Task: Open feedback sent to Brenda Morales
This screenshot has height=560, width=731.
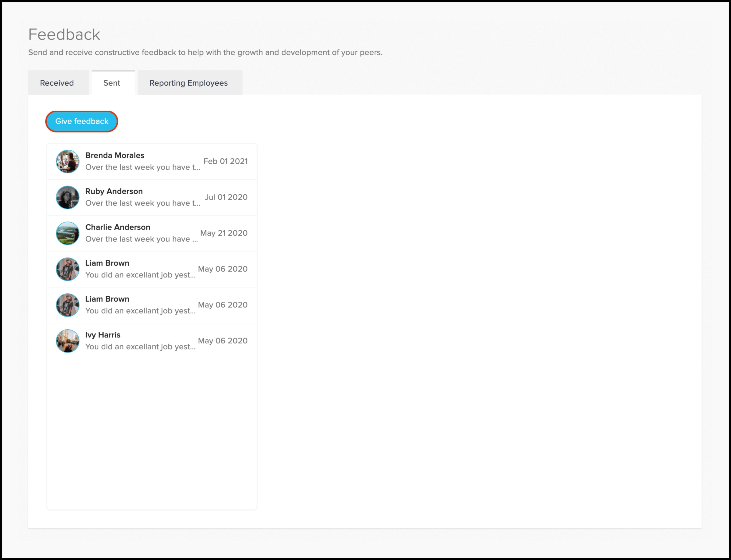Action: [x=115, y=155]
